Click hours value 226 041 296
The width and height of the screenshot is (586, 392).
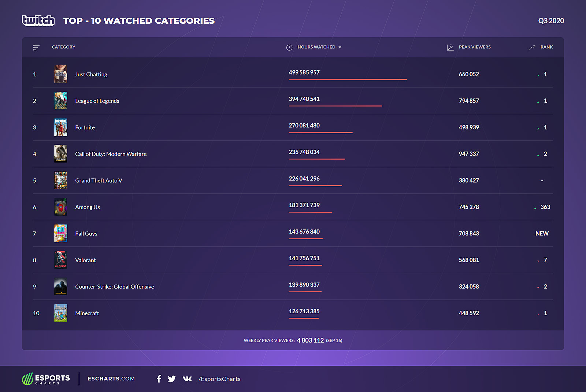[304, 179]
